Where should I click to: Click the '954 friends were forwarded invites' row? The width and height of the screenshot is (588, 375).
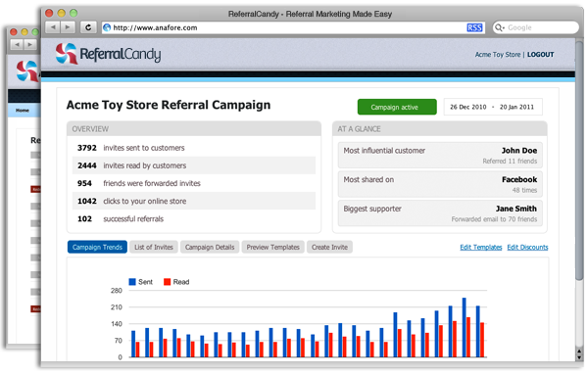tap(194, 183)
